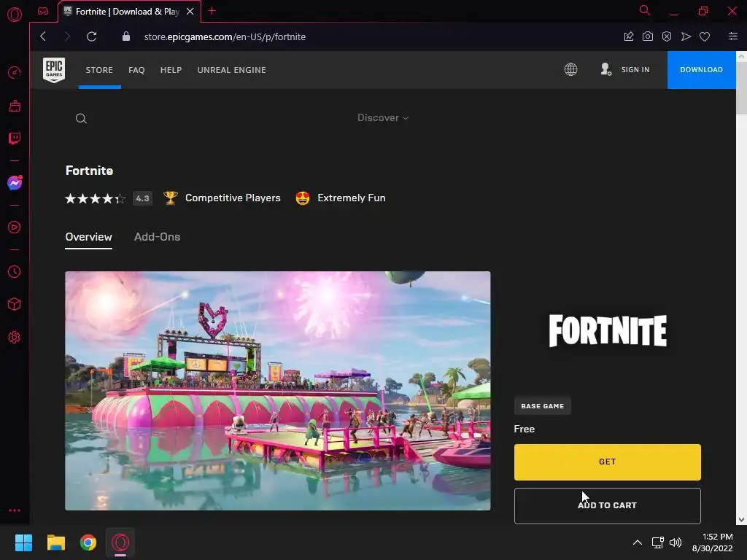Click the ADD TO CART button
Viewport: 747px width, 560px height.
pyautogui.click(x=608, y=506)
